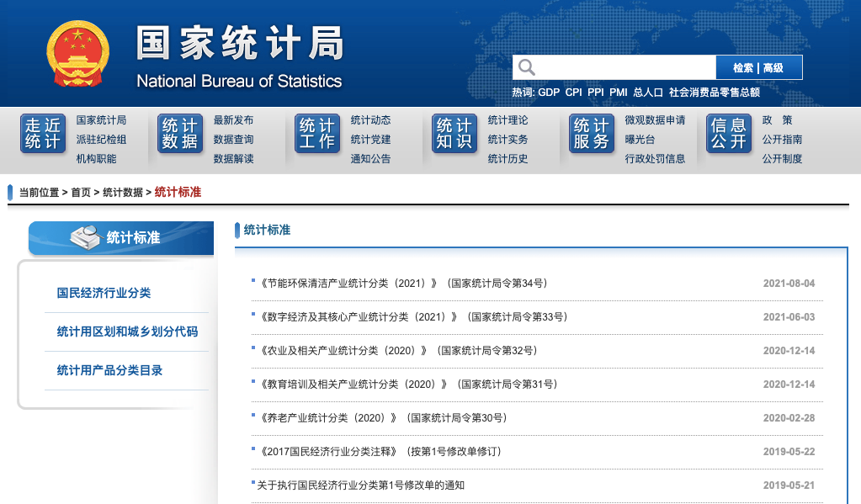Open 统计实务 menu link
The width and height of the screenshot is (861, 504).
pos(508,140)
